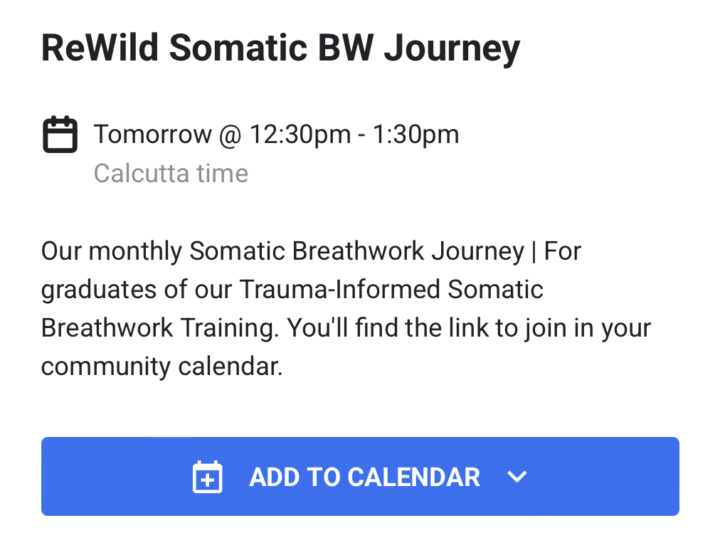Image resolution: width=720 pixels, height=538 pixels.
Task: Select the ReWild Somatic BW Journey title
Action: (x=281, y=48)
